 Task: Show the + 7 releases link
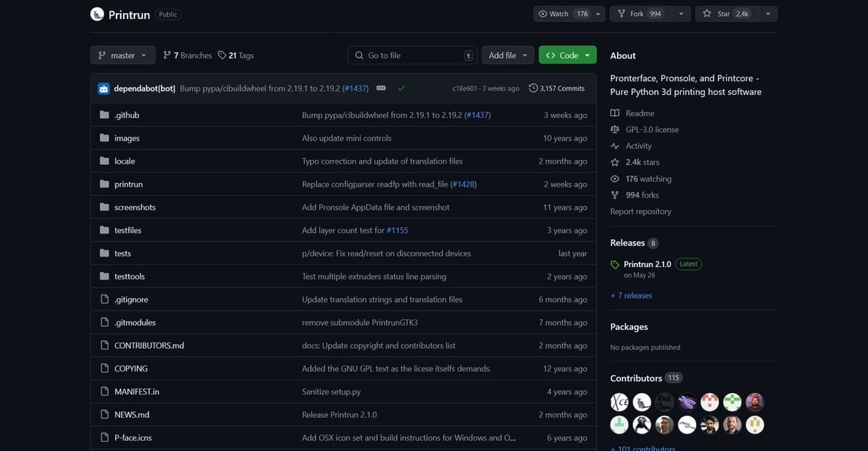coord(631,295)
